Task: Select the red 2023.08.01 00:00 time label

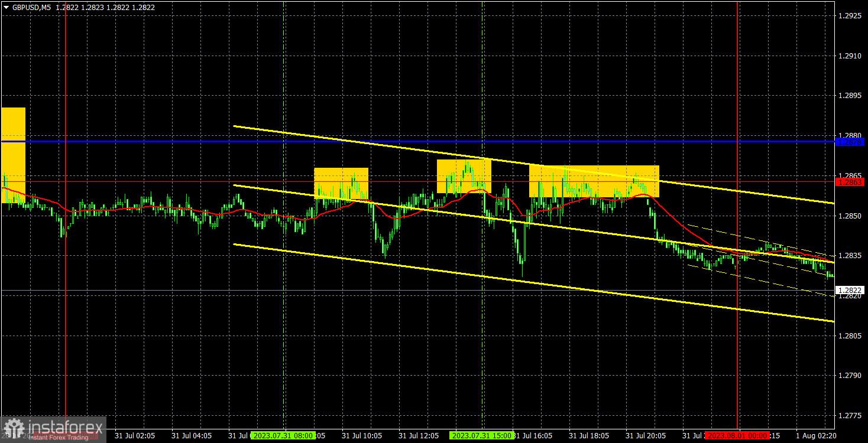Action: click(x=737, y=436)
